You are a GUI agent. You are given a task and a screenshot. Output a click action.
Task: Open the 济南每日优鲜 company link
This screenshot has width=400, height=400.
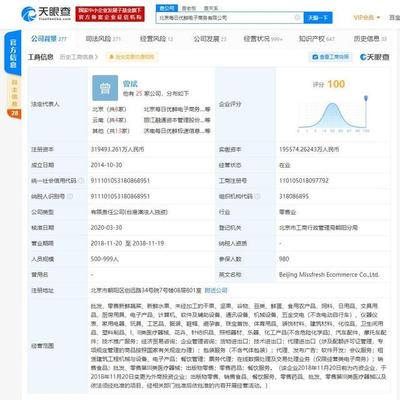point(177,131)
